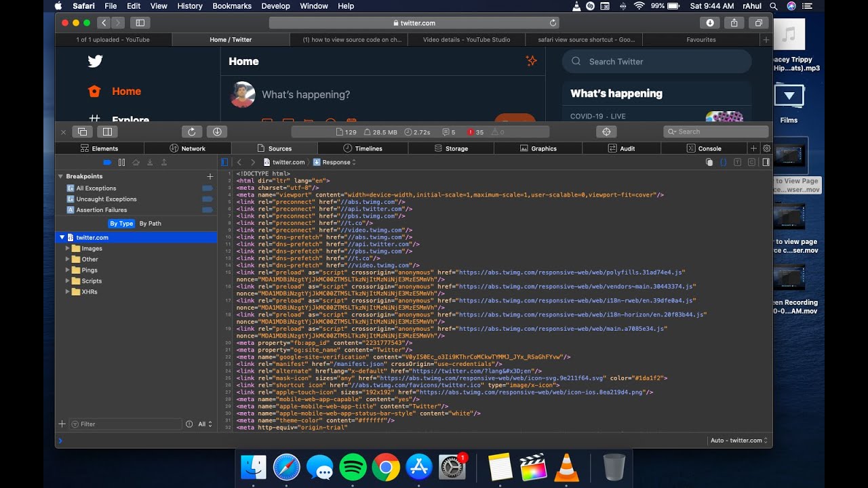Toggle details sidebar on right
The image size is (868, 488).
tap(766, 163)
